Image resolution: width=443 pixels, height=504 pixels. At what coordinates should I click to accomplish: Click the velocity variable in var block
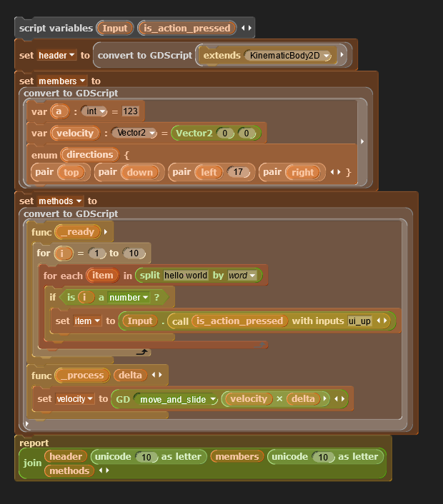click(75, 133)
